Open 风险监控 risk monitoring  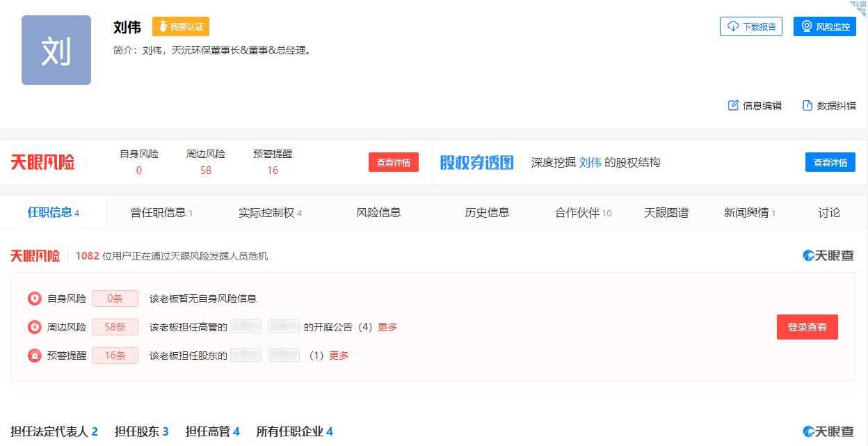point(825,26)
